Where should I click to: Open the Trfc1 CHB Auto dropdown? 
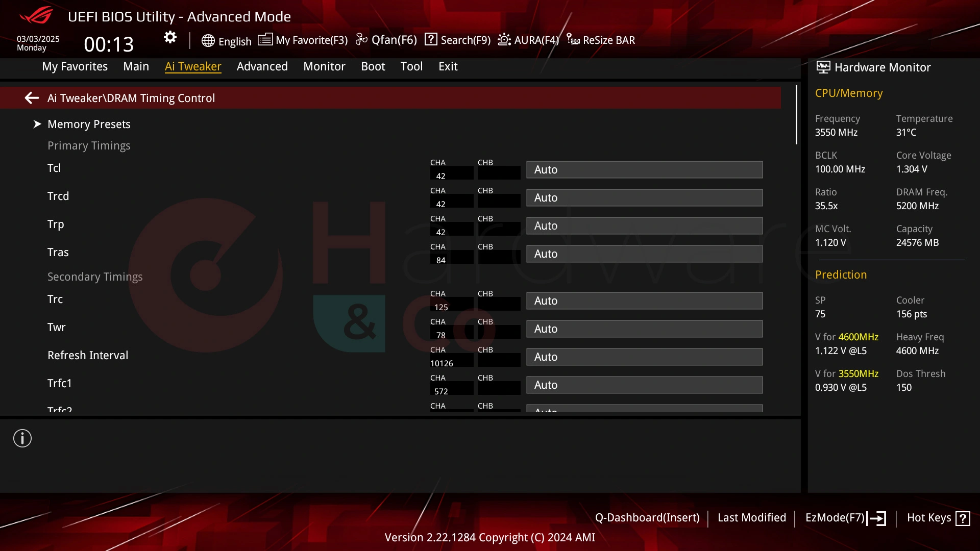[645, 385]
